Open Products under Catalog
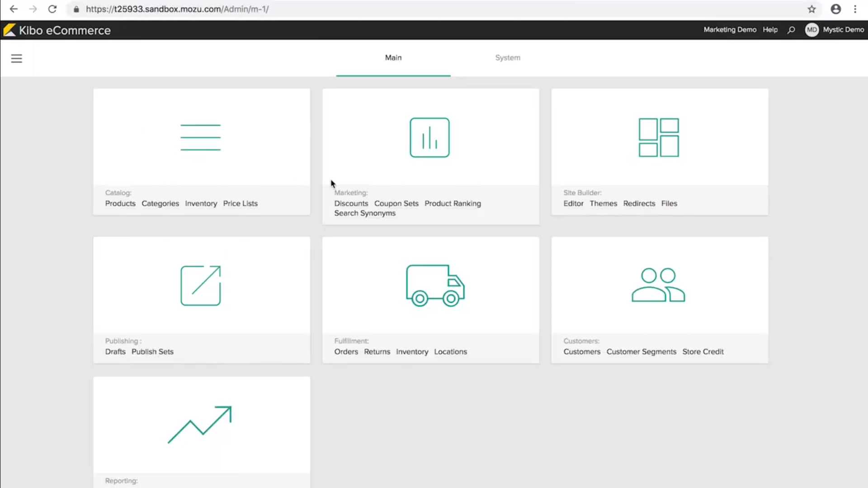Screen dimensions: 868x488 click(x=120, y=203)
